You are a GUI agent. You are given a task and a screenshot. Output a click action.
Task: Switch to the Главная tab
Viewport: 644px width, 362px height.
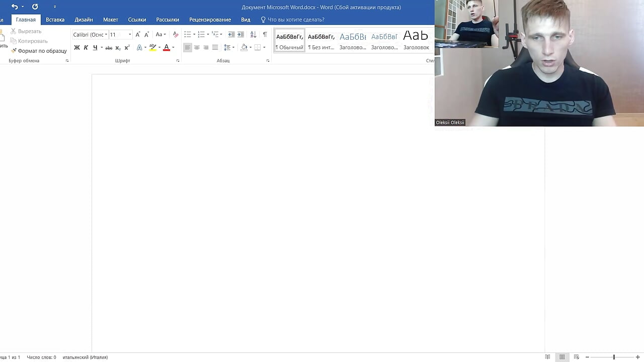(x=26, y=20)
